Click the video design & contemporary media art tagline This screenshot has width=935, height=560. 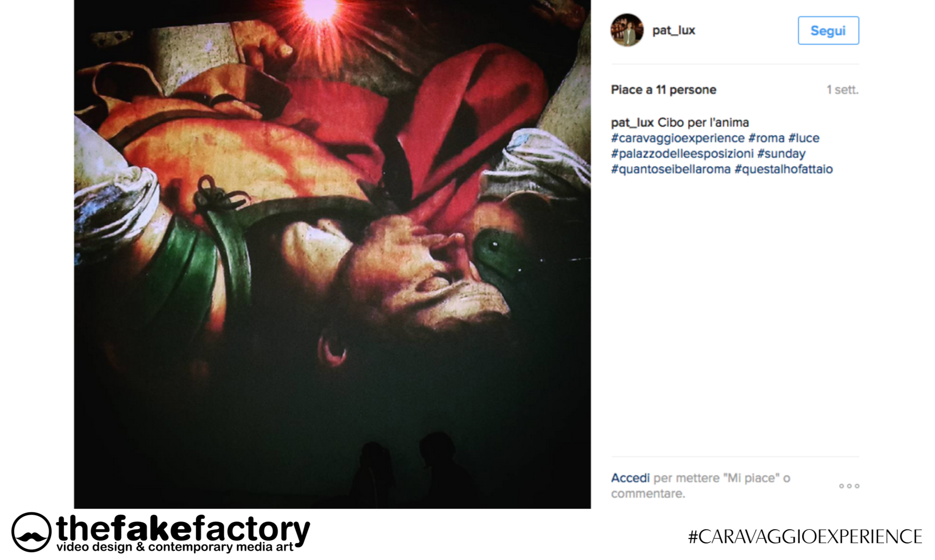click(x=175, y=547)
